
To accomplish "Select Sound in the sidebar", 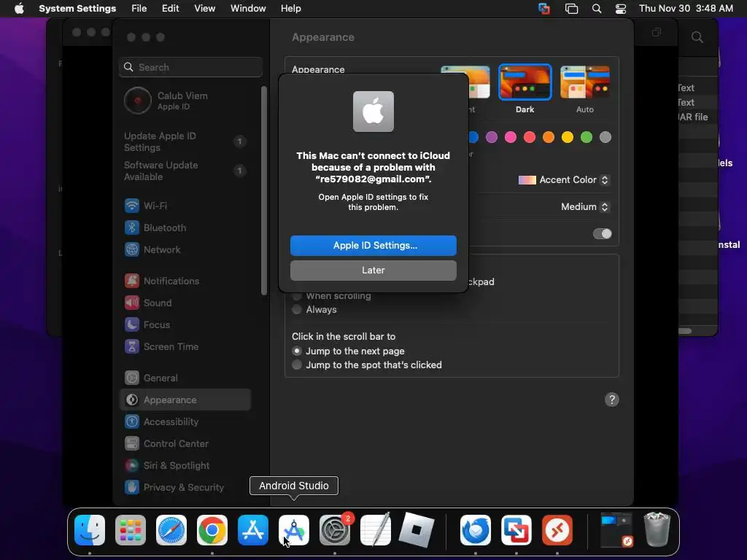I will [185, 303].
